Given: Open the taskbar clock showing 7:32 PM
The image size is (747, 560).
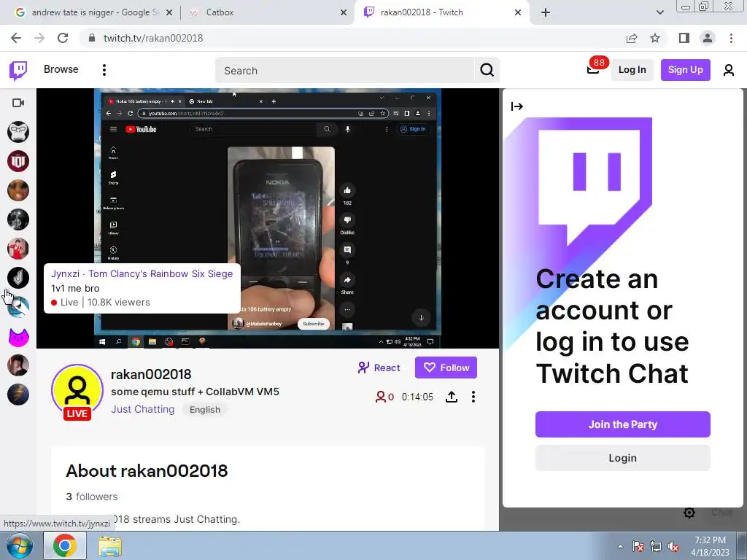Looking at the screenshot, I should pyautogui.click(x=710, y=546).
